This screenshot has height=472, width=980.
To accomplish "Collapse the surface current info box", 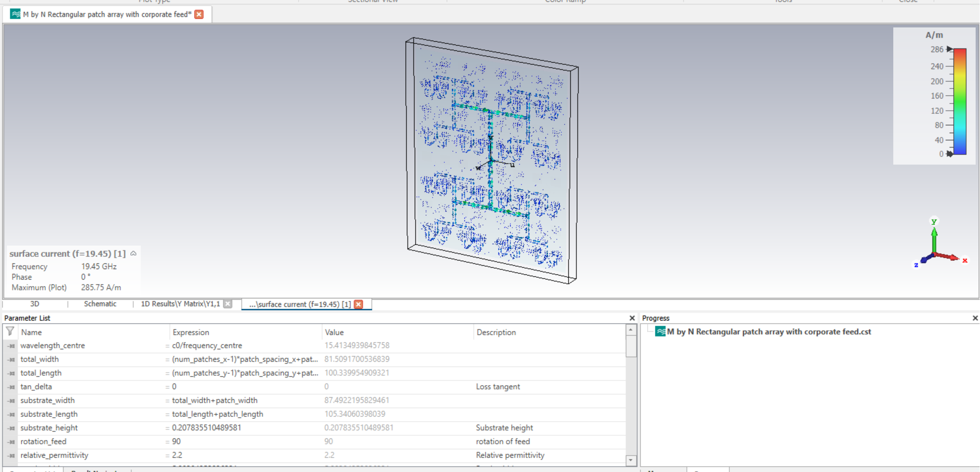I will point(134,253).
